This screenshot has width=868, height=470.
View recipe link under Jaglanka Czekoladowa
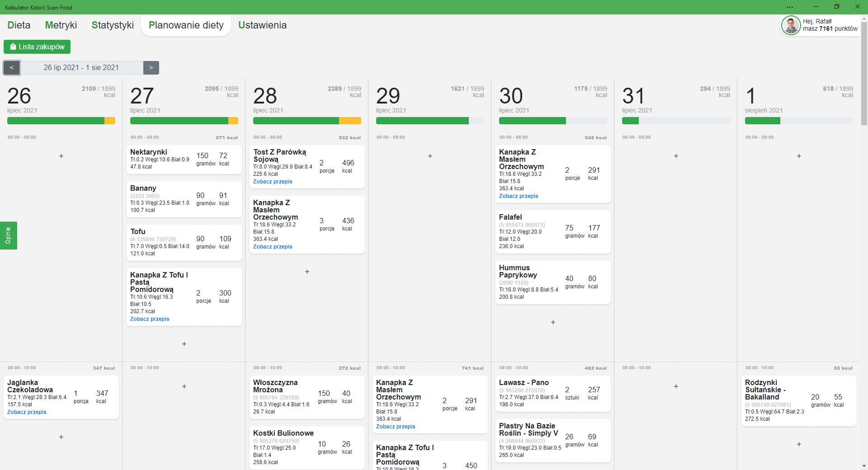pos(27,412)
